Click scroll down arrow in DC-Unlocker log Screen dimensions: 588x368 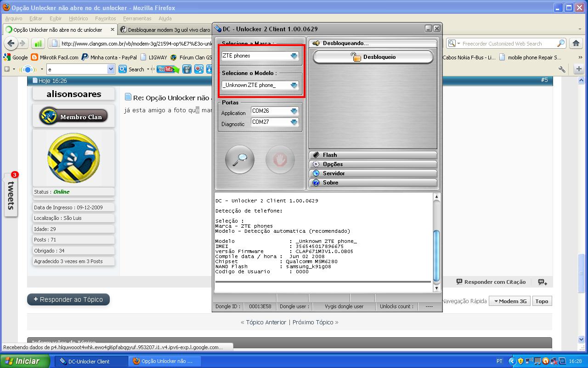tap(436, 287)
